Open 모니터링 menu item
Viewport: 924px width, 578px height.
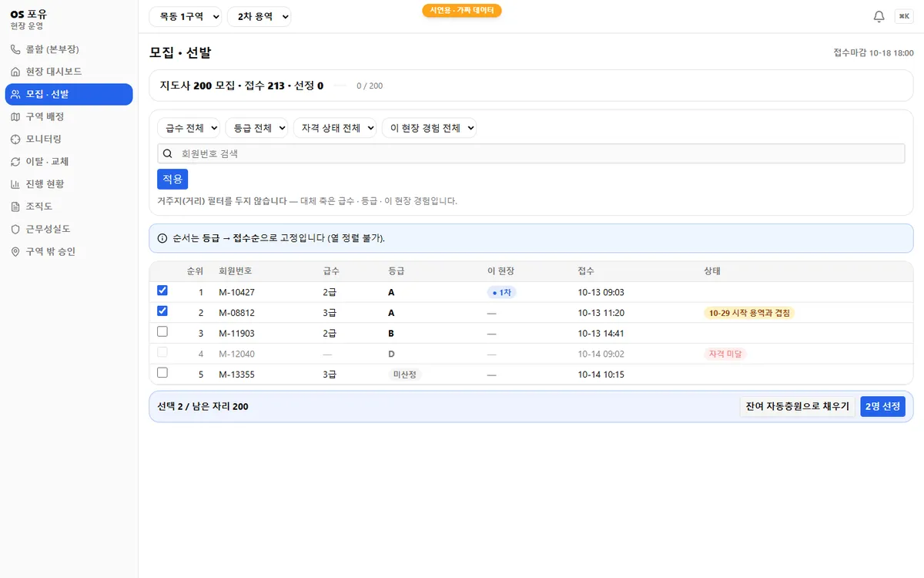point(69,139)
